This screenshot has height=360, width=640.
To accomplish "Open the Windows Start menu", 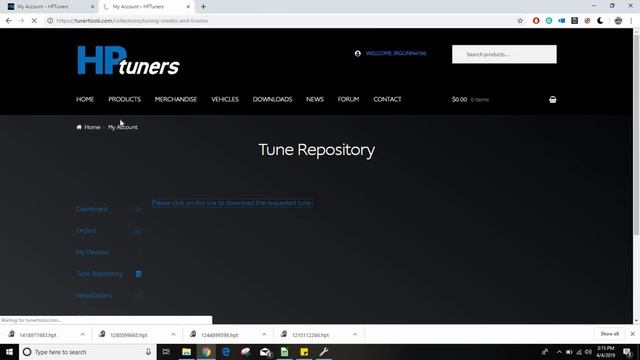I will pyautogui.click(x=9, y=352).
